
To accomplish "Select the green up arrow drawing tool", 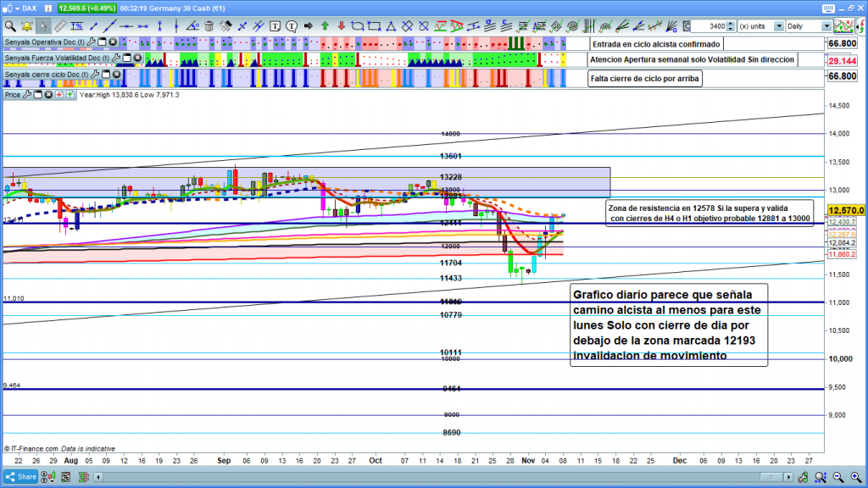I will point(324,26).
